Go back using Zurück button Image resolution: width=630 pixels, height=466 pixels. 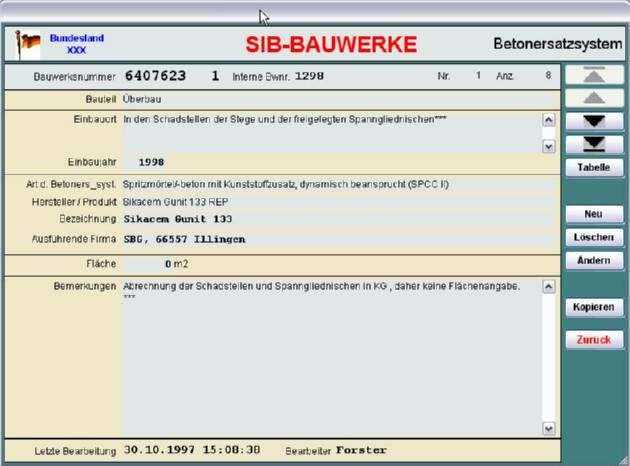[x=594, y=340]
